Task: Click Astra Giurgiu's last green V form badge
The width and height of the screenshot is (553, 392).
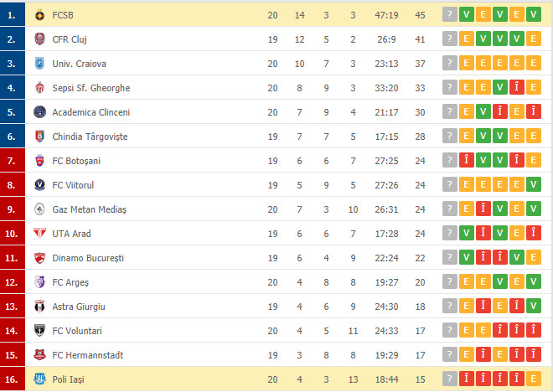Action: coord(534,306)
